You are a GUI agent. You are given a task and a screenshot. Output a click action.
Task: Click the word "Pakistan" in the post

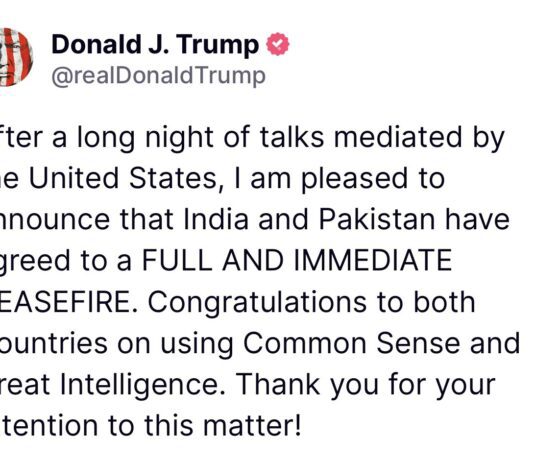coord(377,220)
